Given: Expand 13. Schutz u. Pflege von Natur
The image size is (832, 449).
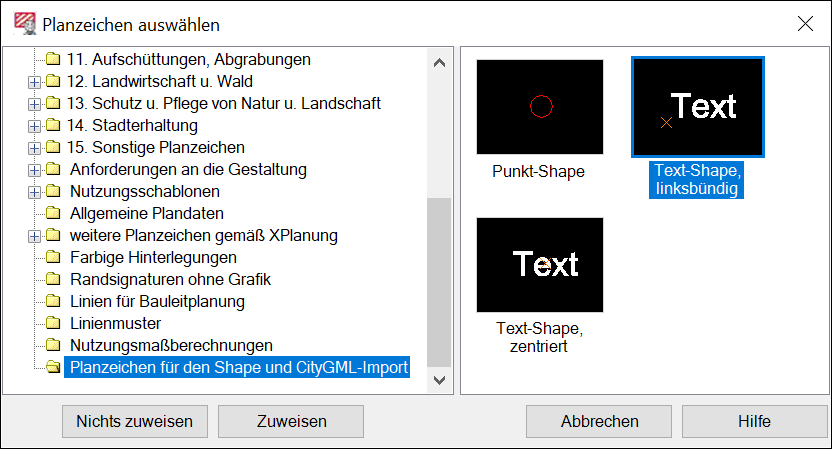Looking at the screenshot, I should point(35,104).
